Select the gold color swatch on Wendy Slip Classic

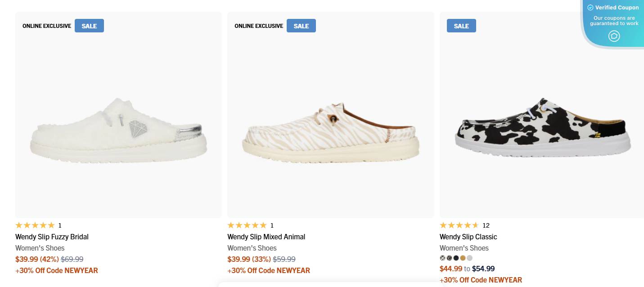pos(463,258)
